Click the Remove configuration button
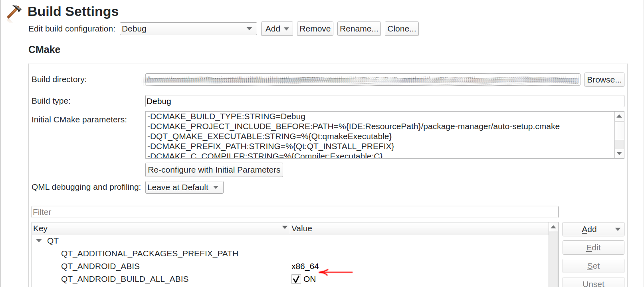644x287 pixels. [315, 29]
